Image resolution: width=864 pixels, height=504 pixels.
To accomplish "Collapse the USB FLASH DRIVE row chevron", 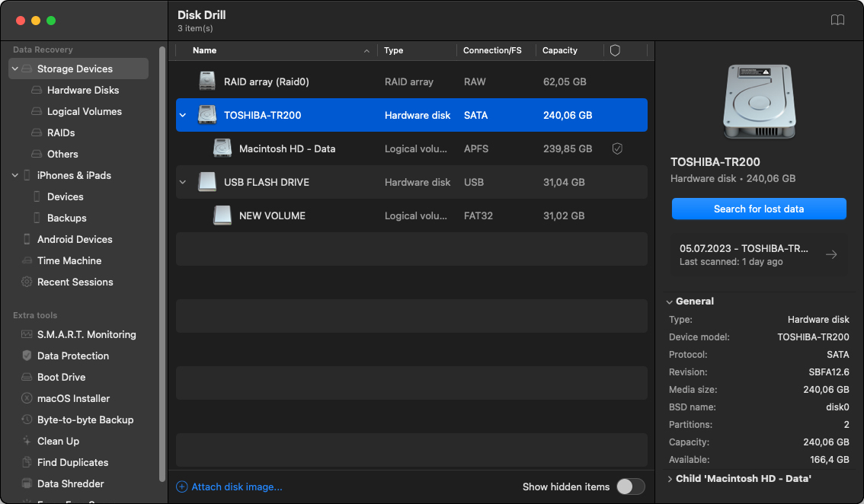I will (x=183, y=182).
